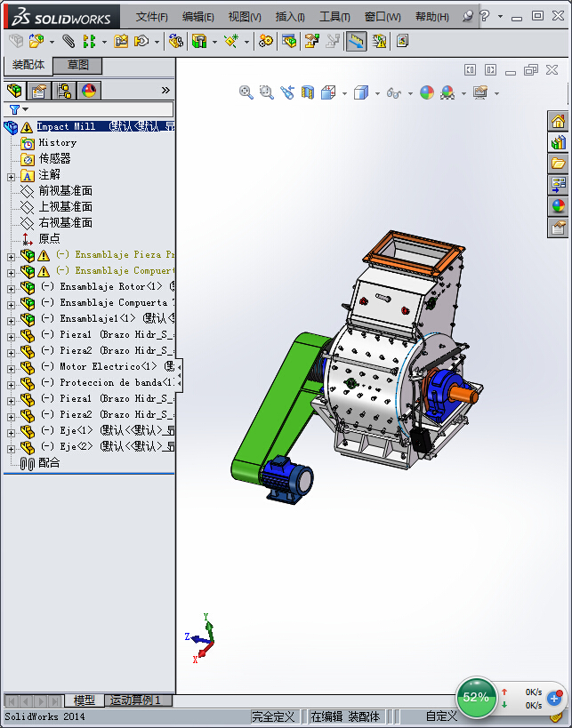
Task: Open the PropertyManager tab
Action: click(39, 90)
